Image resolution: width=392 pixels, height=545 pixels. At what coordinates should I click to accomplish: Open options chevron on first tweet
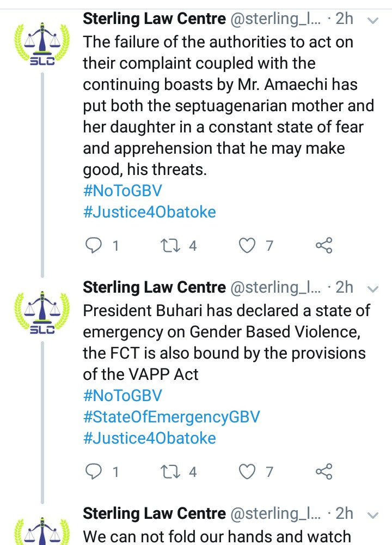[372, 21]
